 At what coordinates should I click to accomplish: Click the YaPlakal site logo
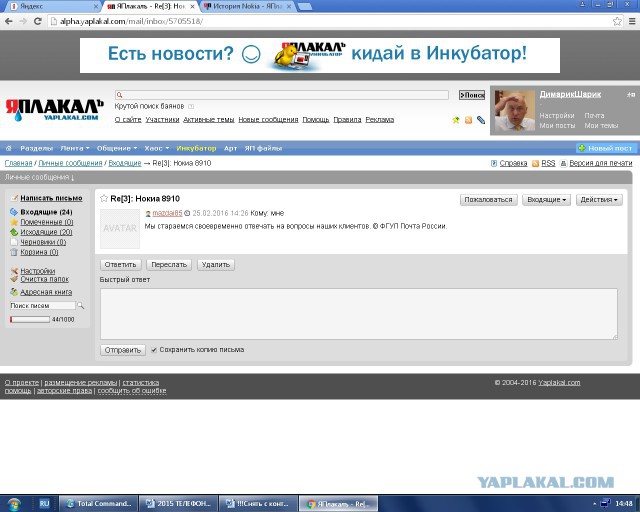tap(54, 109)
